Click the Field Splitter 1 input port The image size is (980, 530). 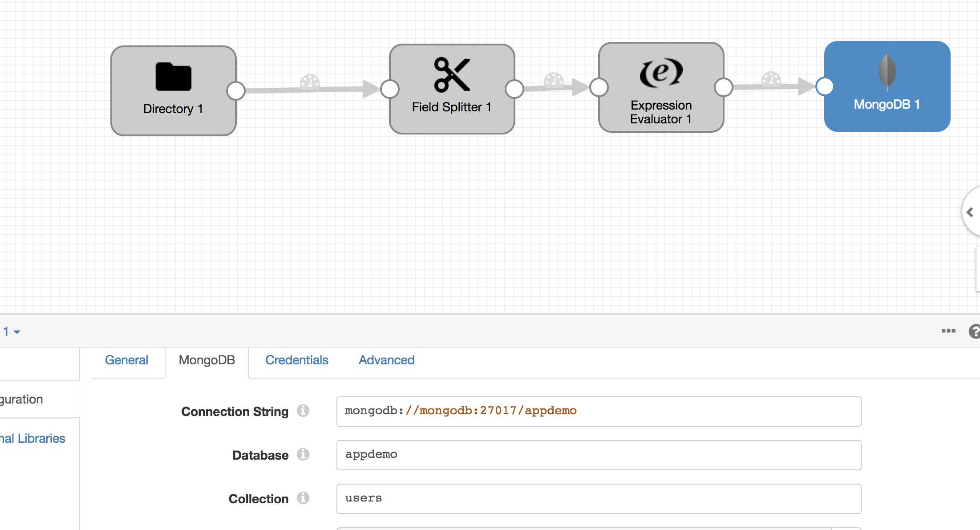pyautogui.click(x=390, y=89)
